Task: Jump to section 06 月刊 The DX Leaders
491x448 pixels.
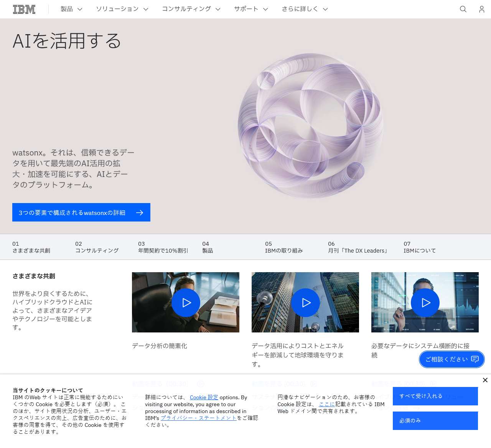Action: click(359, 247)
